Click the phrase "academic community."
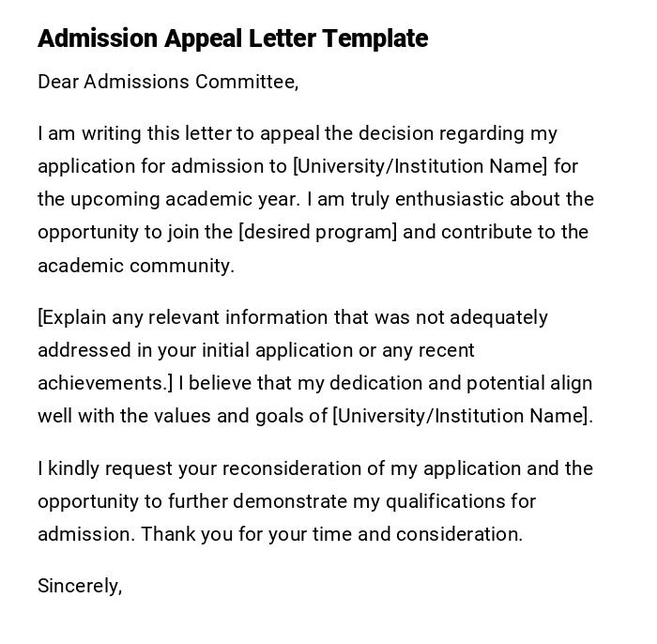This screenshot has height=644, width=657. [135, 266]
